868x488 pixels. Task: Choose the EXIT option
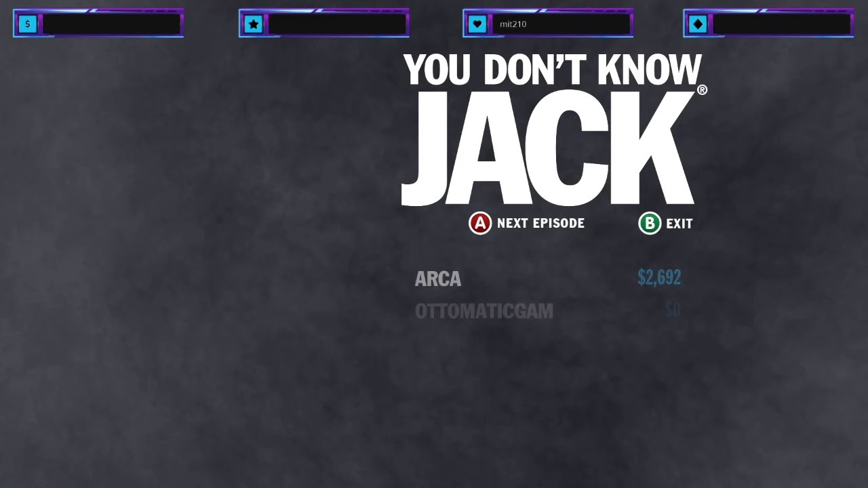coord(679,224)
